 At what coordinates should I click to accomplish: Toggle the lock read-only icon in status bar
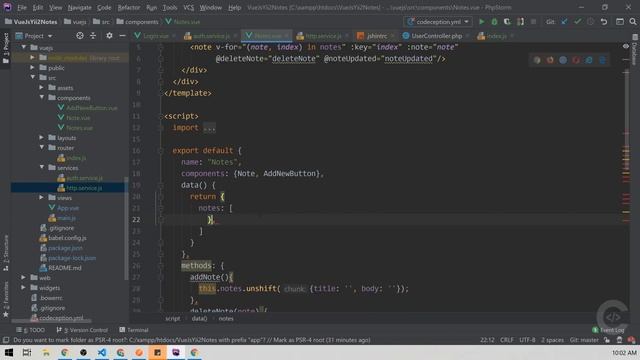pyautogui.click(x=607, y=340)
